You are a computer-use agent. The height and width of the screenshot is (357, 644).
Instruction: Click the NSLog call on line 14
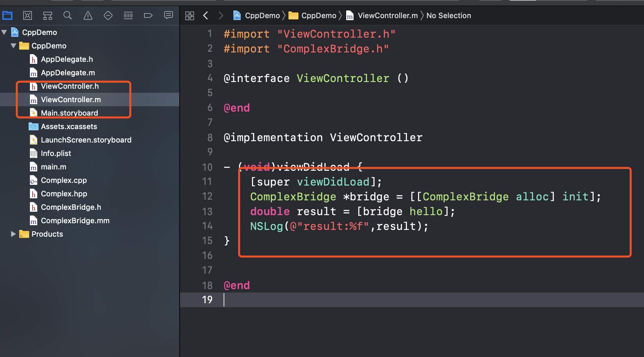[339, 226]
